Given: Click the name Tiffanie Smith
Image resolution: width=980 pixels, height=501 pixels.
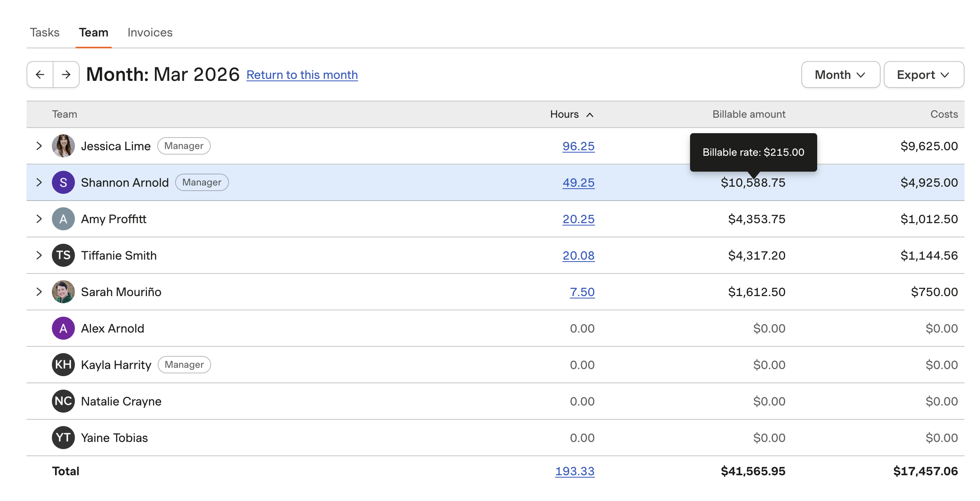Looking at the screenshot, I should pyautogui.click(x=119, y=256).
